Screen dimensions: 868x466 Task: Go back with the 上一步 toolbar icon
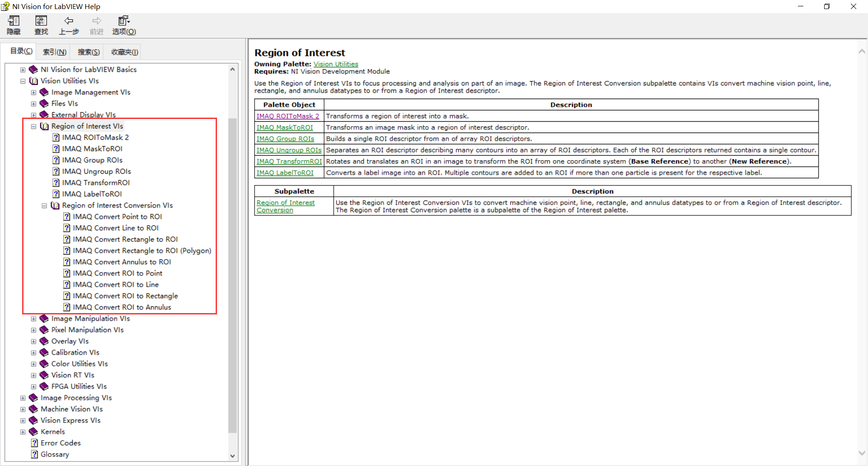tap(69, 25)
